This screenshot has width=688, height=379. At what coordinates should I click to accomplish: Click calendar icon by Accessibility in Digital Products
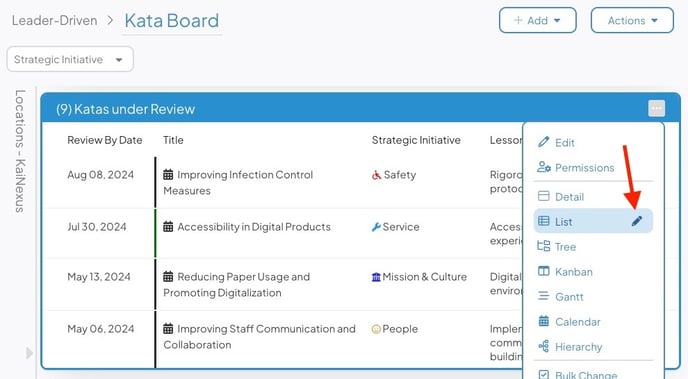point(168,227)
